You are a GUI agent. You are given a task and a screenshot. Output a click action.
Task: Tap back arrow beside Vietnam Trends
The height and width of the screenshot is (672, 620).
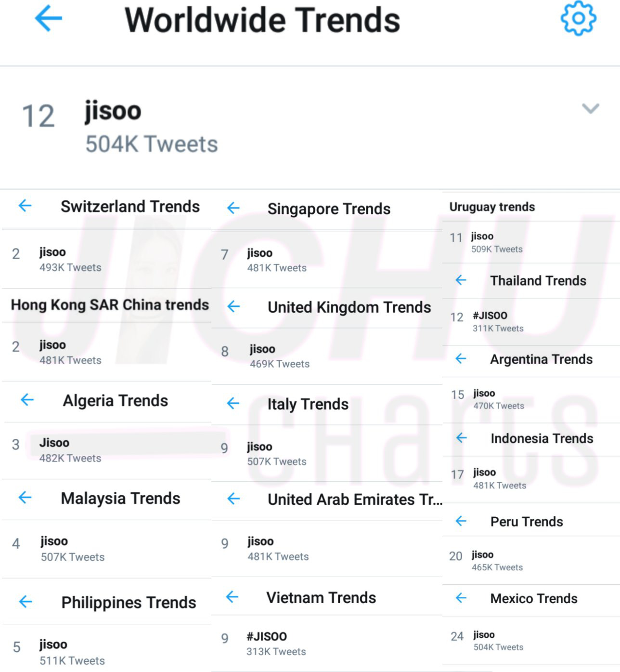(x=232, y=597)
